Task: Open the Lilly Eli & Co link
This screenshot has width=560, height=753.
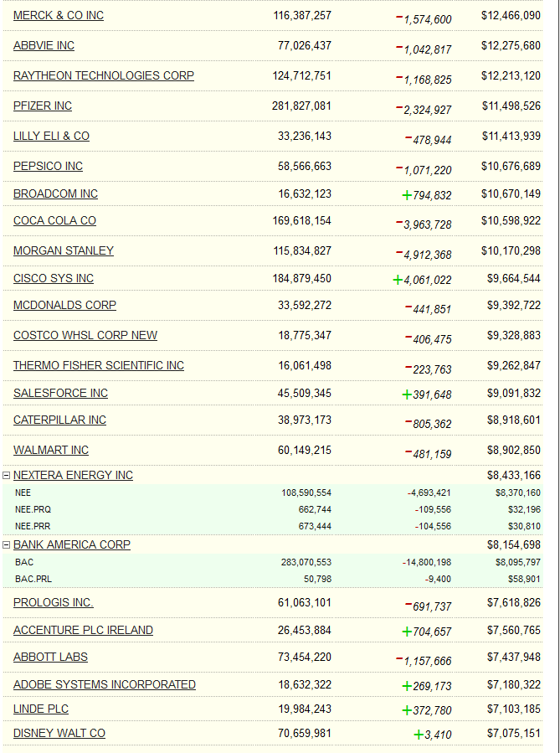Action: pyautogui.click(x=51, y=137)
